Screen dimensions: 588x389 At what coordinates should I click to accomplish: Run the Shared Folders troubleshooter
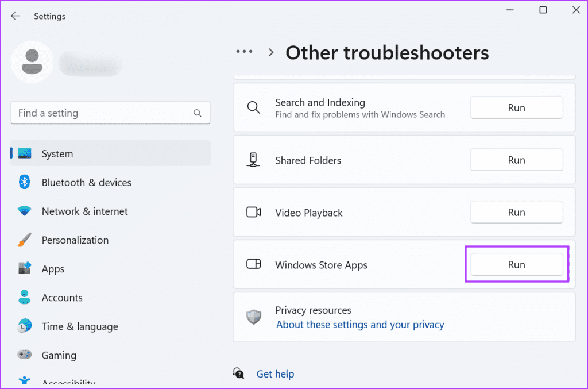[516, 160]
